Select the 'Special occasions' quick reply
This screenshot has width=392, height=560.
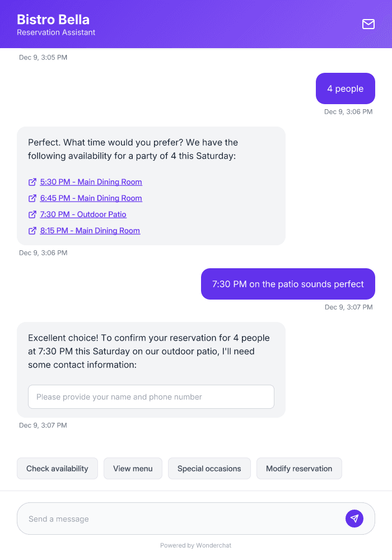point(209,468)
